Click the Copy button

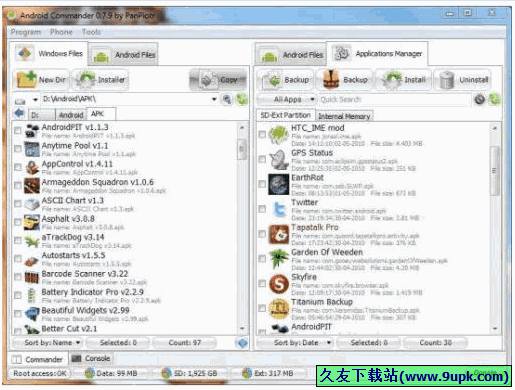point(218,80)
